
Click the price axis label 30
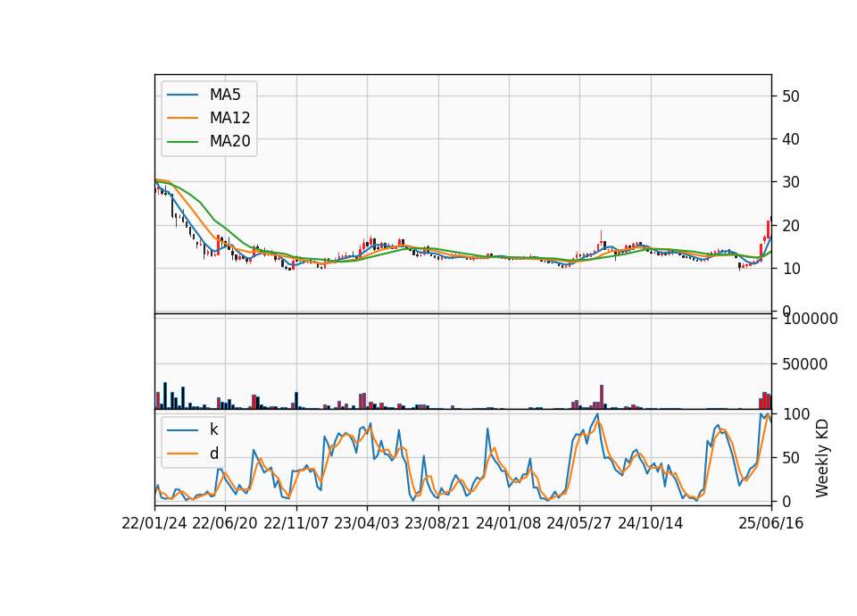[791, 182]
